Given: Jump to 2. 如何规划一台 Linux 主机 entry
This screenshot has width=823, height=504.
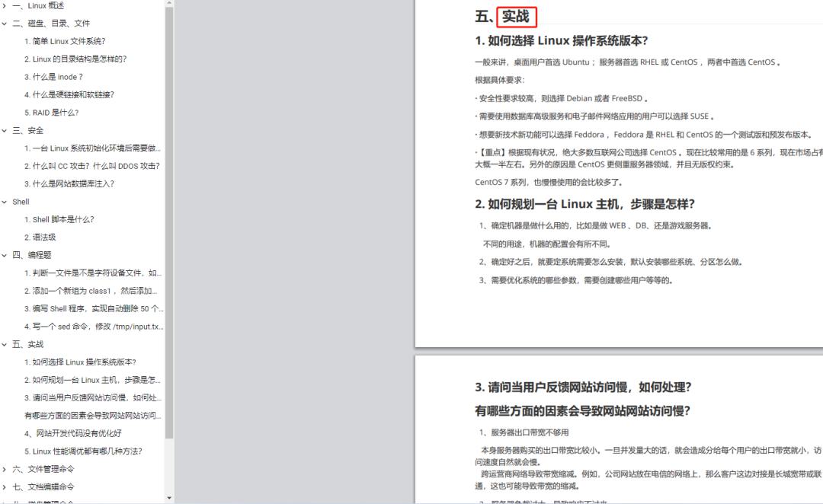Looking at the screenshot, I should (x=92, y=380).
